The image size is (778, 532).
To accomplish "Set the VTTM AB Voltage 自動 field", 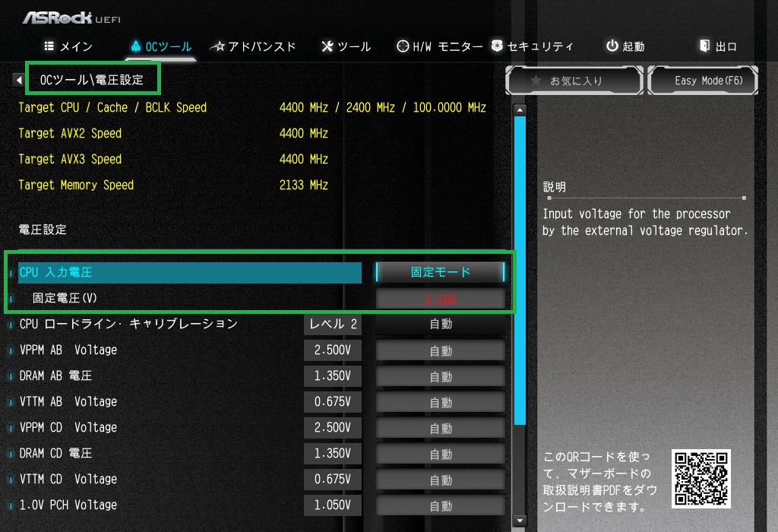I will (440, 403).
